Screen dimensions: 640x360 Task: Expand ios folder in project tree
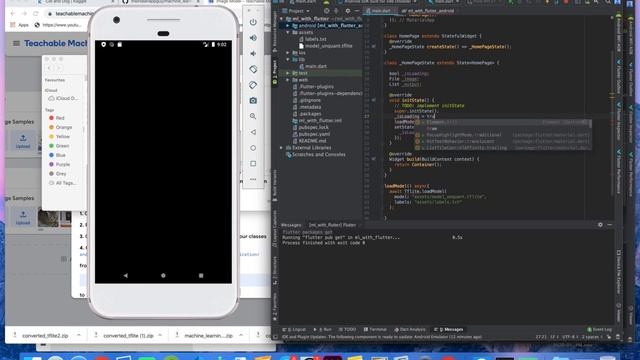click(288, 53)
